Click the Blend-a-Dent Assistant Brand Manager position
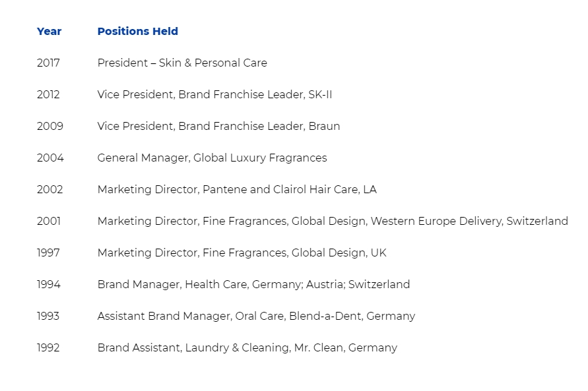This screenshot has height=391, width=588. 256,316
